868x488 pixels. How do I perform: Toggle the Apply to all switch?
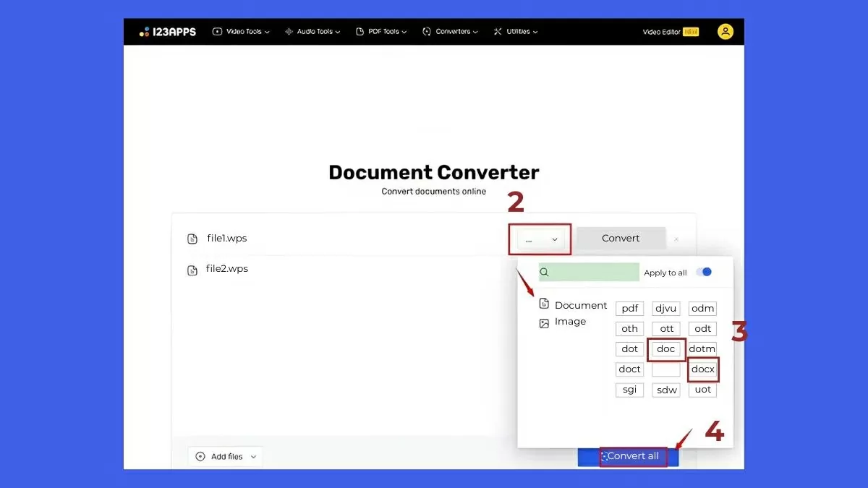[x=702, y=272]
